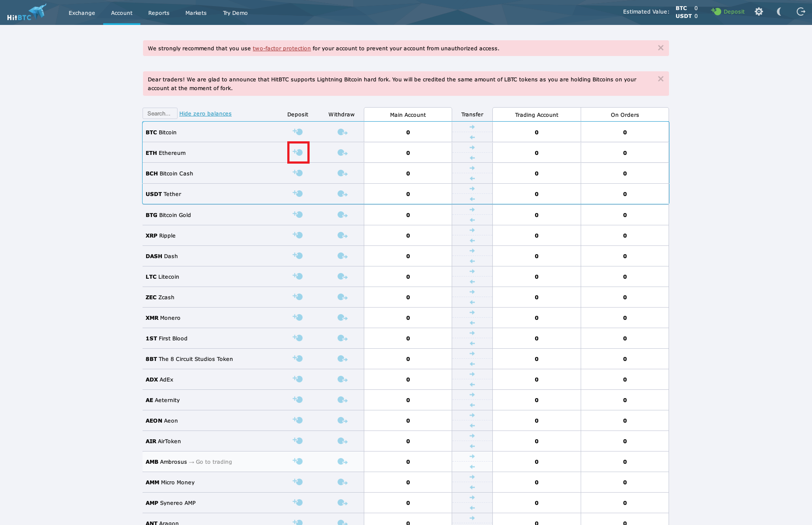The width and height of the screenshot is (812, 525).
Task: Open the settings gear icon
Action: 759,12
